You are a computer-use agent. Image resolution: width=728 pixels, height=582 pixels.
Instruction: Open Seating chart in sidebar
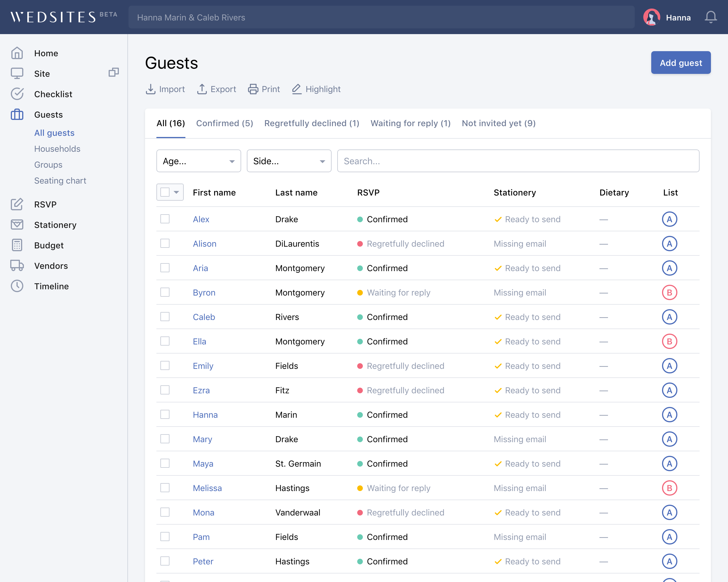pyautogui.click(x=60, y=180)
